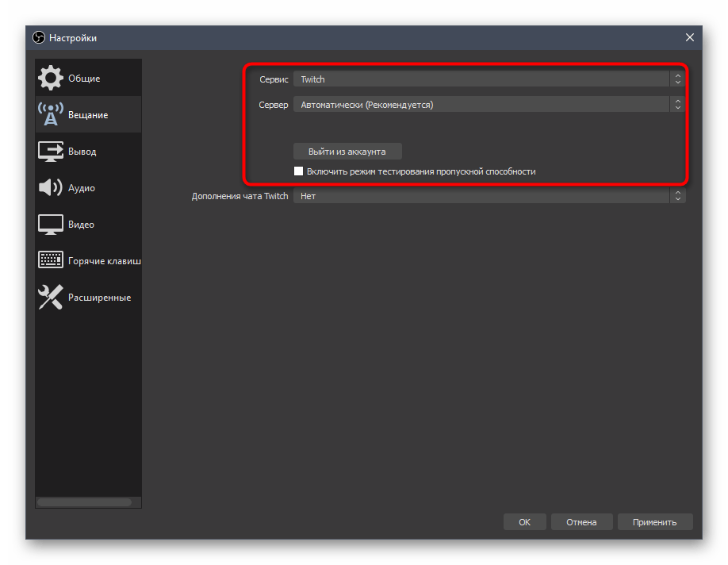728x565 pixels.
Task: Enable the bandwidth test mode checkbox
Action: tap(299, 171)
